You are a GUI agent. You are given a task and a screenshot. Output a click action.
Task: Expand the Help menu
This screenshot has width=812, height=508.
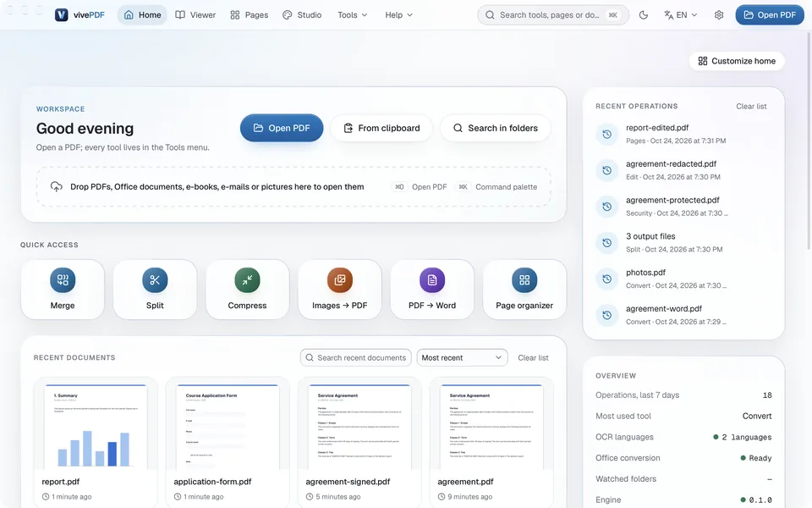point(398,15)
